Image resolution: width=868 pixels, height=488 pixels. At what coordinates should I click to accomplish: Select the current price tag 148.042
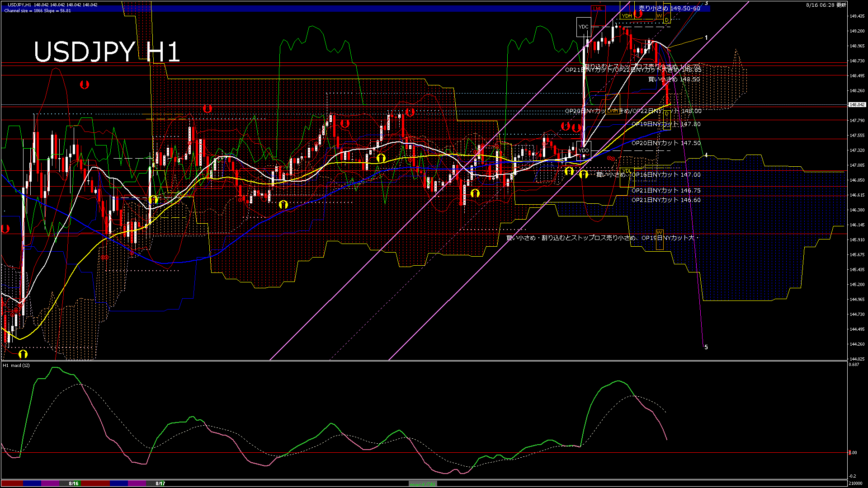coord(857,104)
